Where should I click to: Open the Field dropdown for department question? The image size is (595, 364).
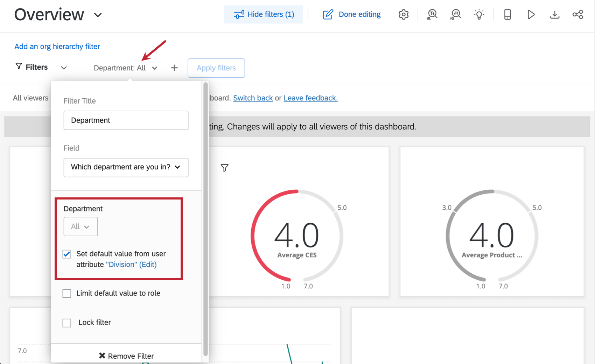click(126, 167)
